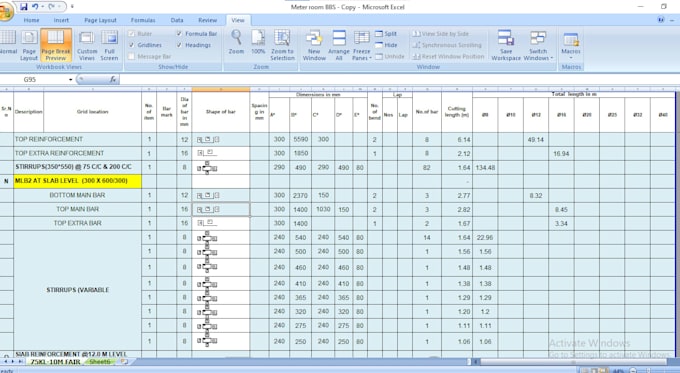
Task: Toggle the Gridlines checkbox
Action: coord(132,45)
